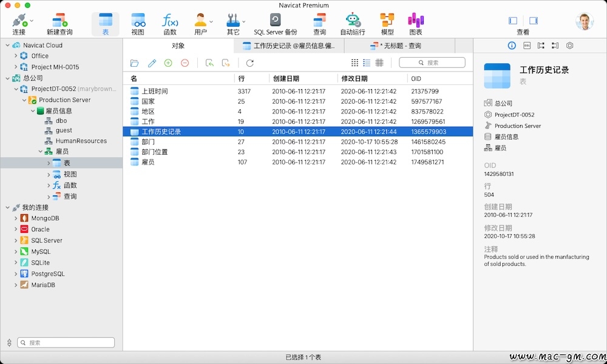Select the PostgreSQL connection
This screenshot has width=607, height=364.
[47, 274]
